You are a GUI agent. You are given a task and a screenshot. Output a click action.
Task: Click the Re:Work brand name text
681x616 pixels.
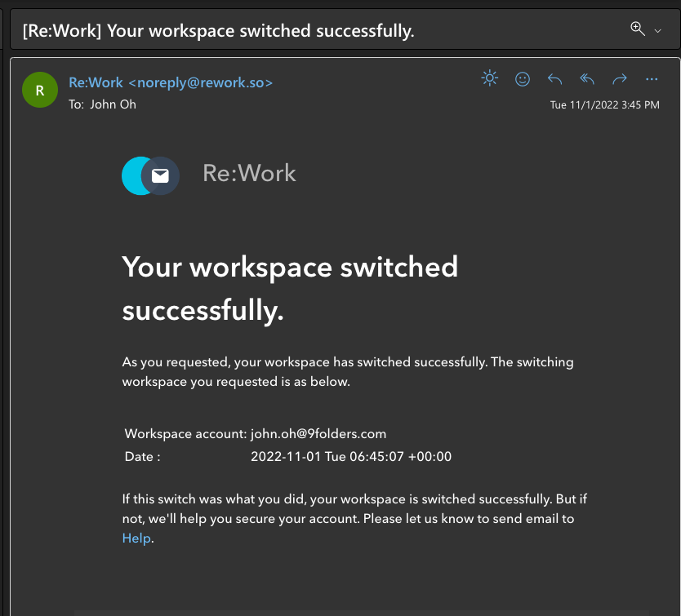pos(249,173)
